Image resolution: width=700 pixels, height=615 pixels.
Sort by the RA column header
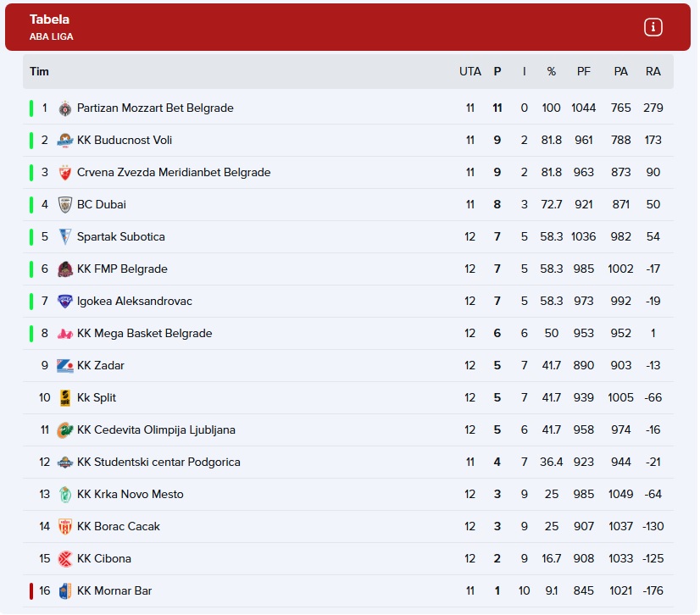653,72
